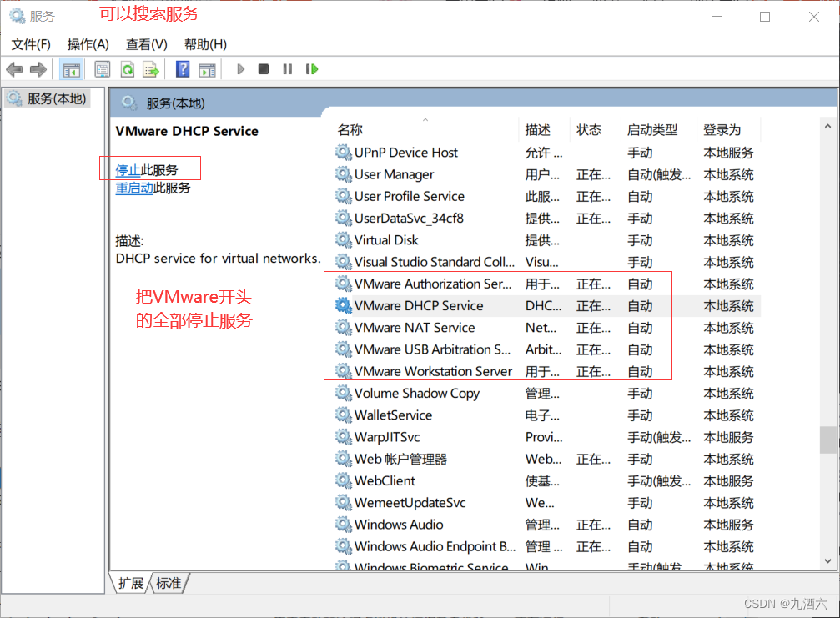Restart the service using toolbar icon

[x=311, y=68]
